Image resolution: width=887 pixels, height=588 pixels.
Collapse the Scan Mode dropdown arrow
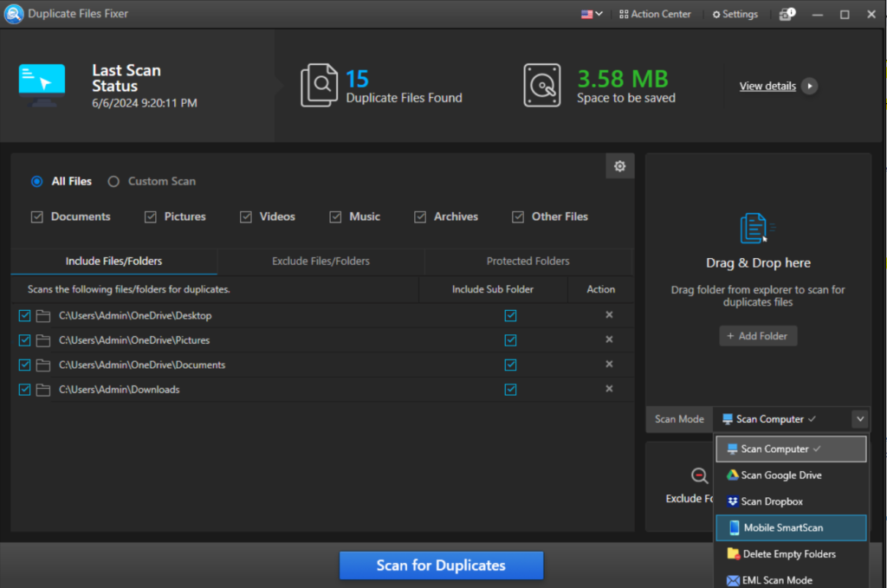point(859,419)
